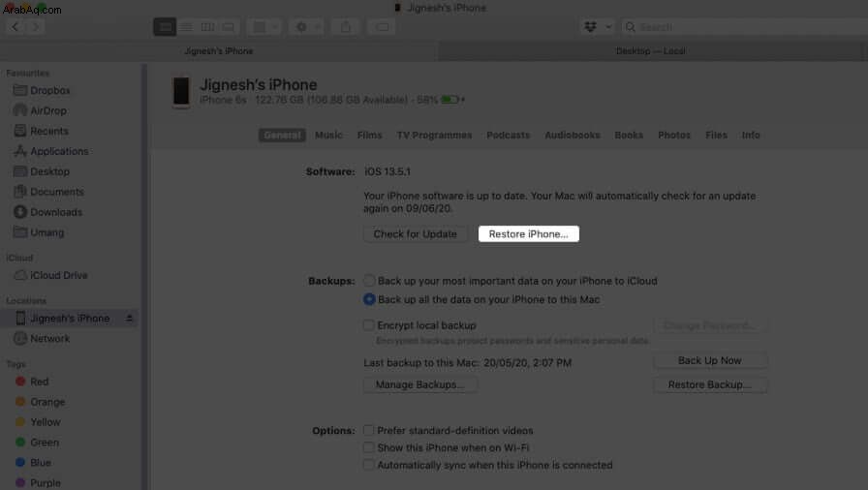Open the Files tab
This screenshot has width=868, height=490.
(x=716, y=135)
